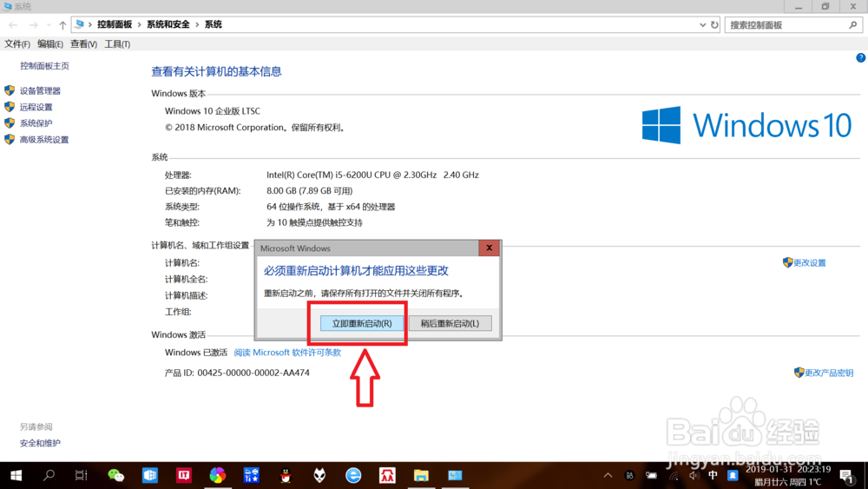
Task: Open System protection (系统保护) link
Action: (36, 123)
